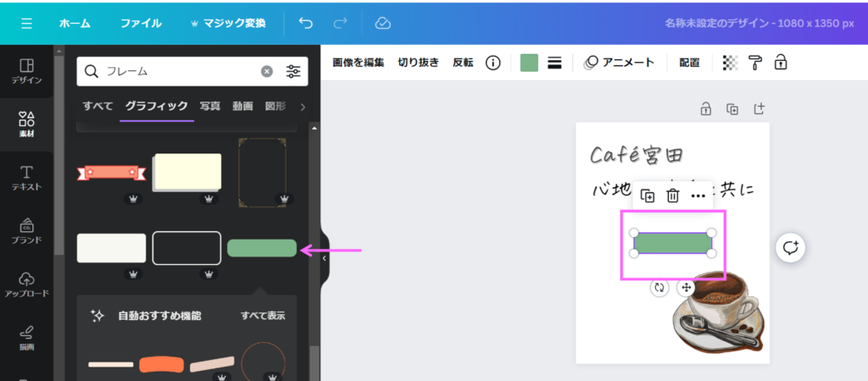Screen dimensions: 868x381
Task: Toggle the page lock above canvas
Action: coord(705,108)
